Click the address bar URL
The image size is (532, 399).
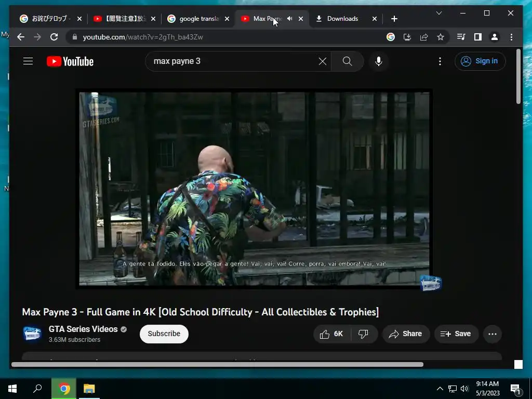pos(143,37)
